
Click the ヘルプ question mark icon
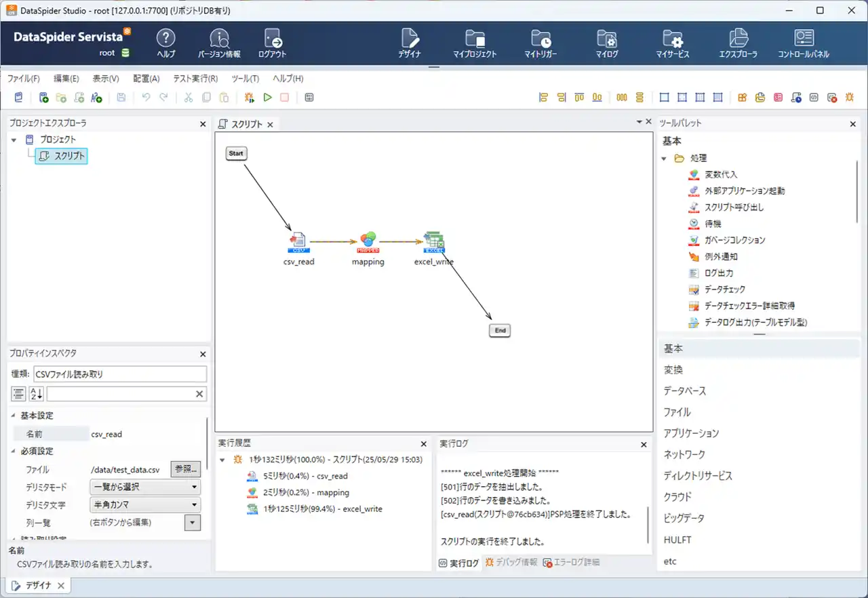click(166, 37)
